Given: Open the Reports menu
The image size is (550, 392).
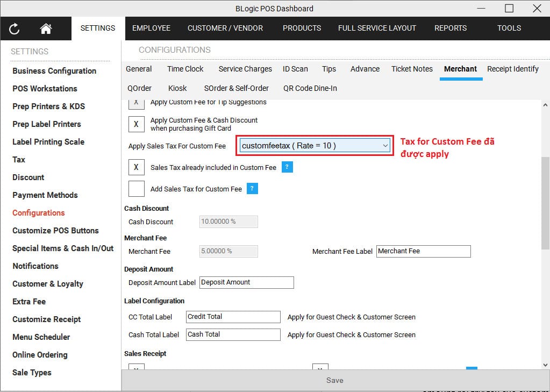Looking at the screenshot, I should [x=451, y=28].
